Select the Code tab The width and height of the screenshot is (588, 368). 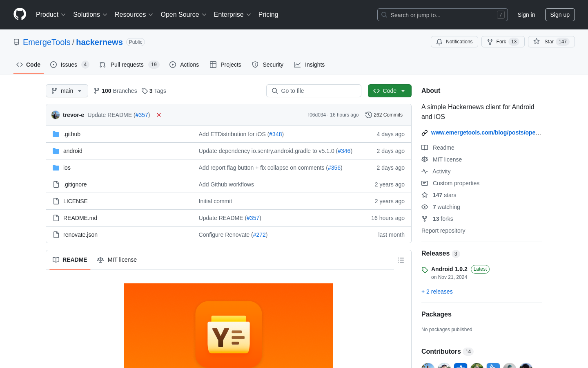pos(29,65)
